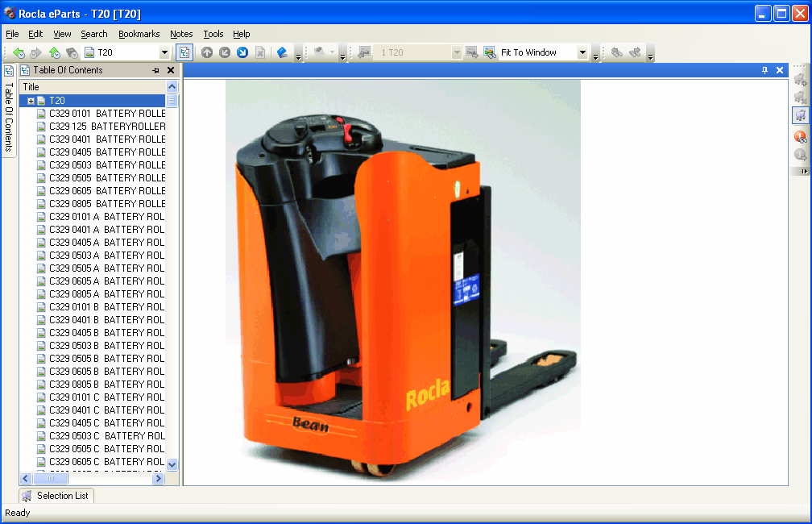
Task: Click the right-pointing binoculars search icon
Action: (x=635, y=52)
